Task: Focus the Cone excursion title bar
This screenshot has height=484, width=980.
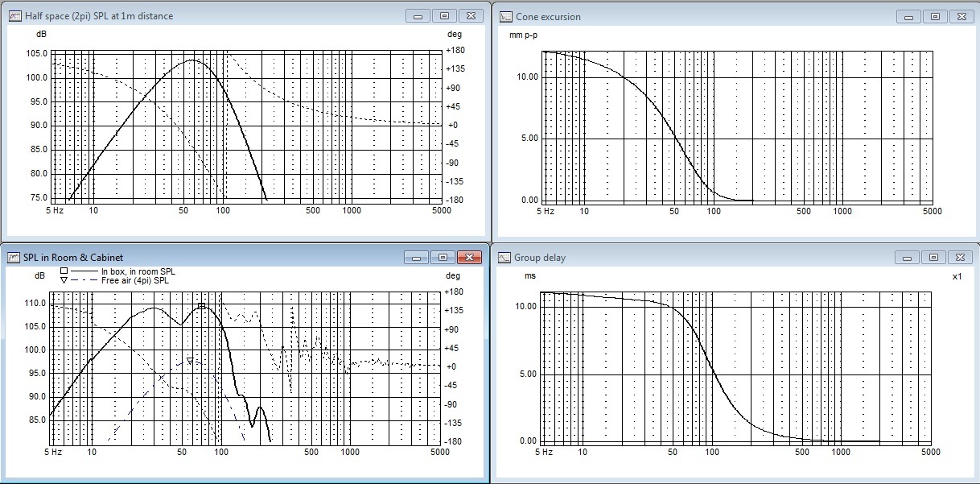Action: (684, 16)
